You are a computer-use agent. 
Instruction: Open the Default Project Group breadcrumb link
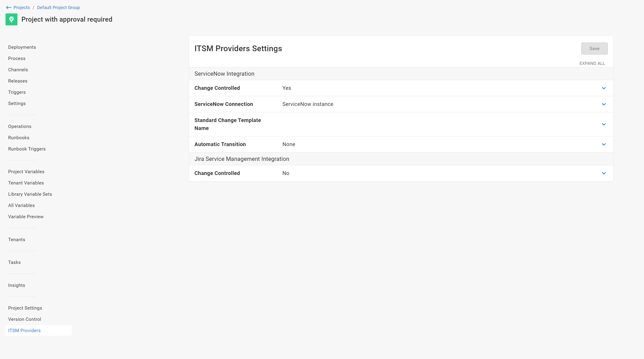tap(58, 8)
